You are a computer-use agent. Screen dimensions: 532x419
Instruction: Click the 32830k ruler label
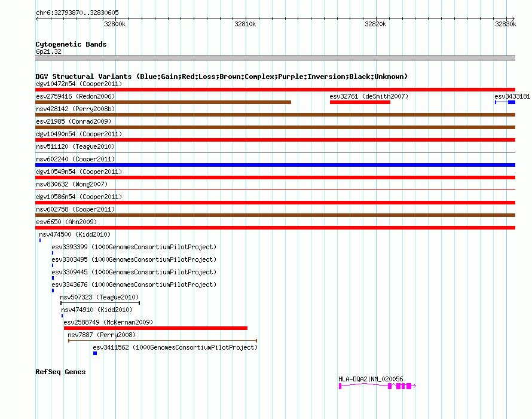506,24
